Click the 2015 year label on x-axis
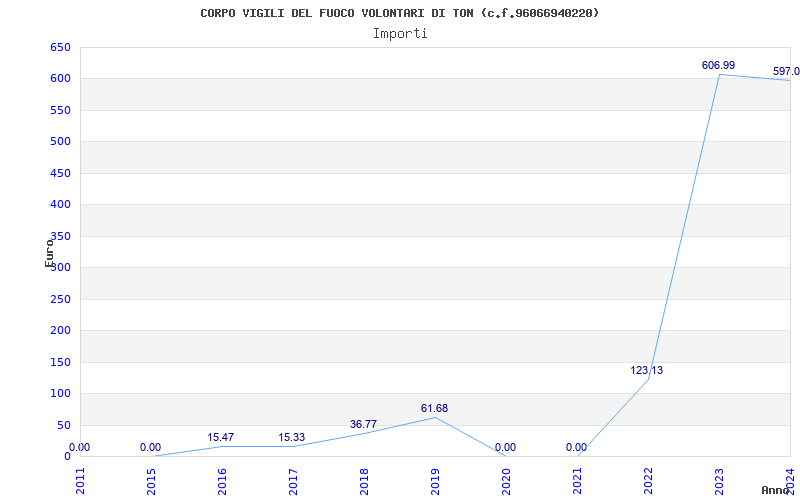Viewport: 800px width, 500px height. 151,482
